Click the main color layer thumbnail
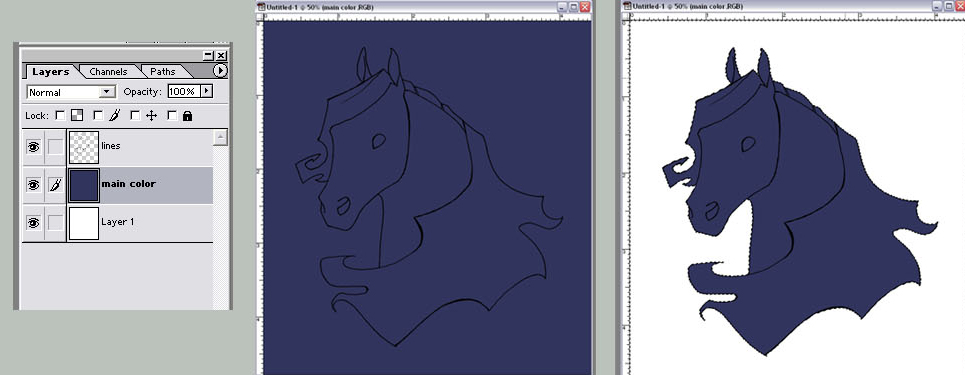This screenshot has height=375, width=965. coord(84,185)
